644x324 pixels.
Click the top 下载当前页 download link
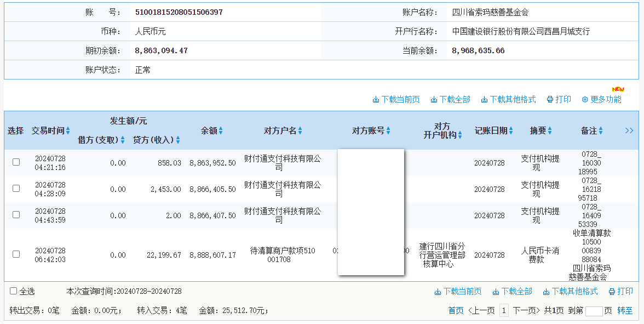[396, 100]
